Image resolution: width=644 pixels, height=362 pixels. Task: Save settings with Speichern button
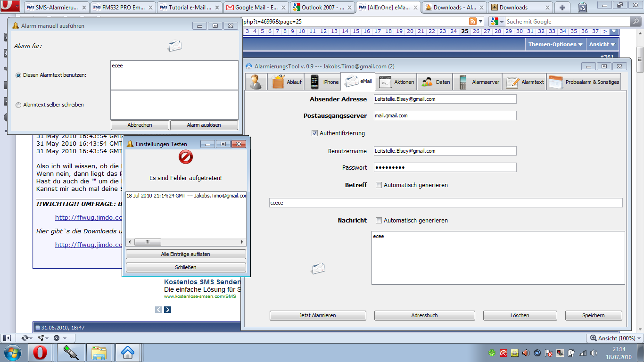(x=594, y=315)
